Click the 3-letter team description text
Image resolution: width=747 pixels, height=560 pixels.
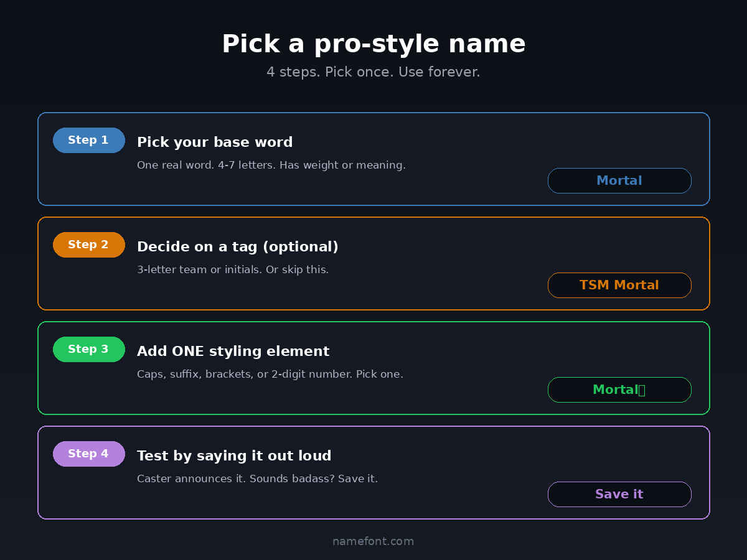(232, 270)
